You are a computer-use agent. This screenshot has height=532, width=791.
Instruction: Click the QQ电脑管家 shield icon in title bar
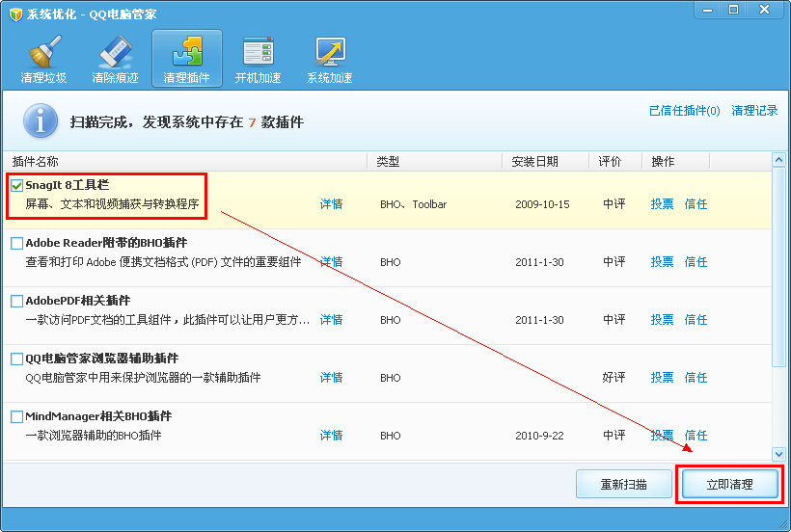pos(16,14)
